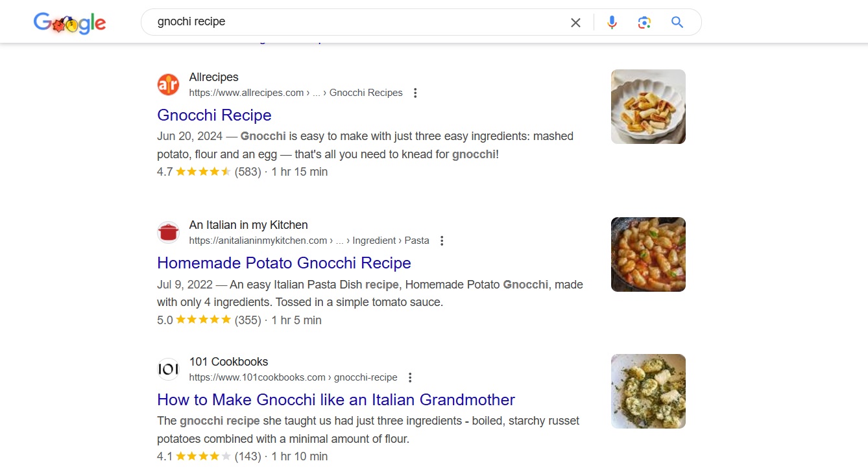Viewport: 868px width, 472px height.
Task: Open Google Lens image search
Action: (644, 21)
